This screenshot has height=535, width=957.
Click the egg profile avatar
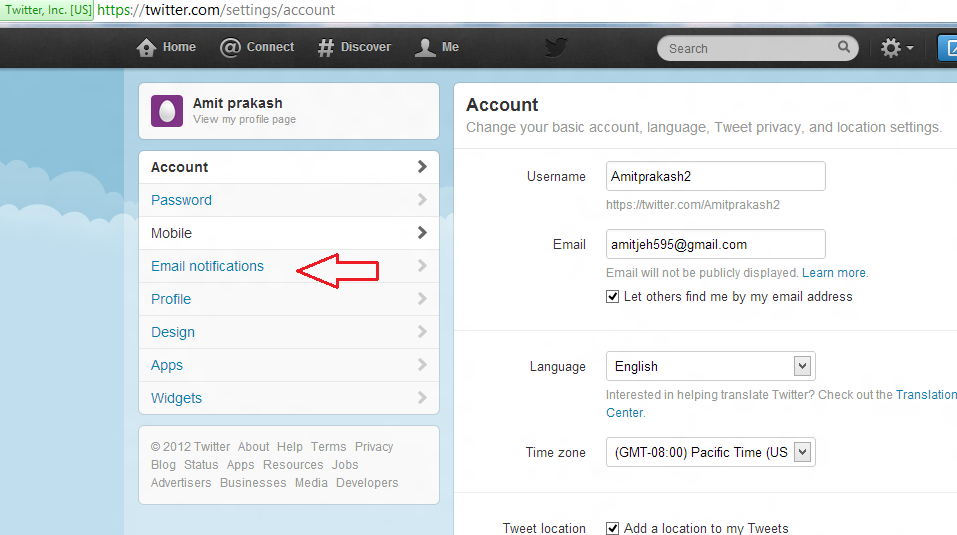(x=167, y=111)
